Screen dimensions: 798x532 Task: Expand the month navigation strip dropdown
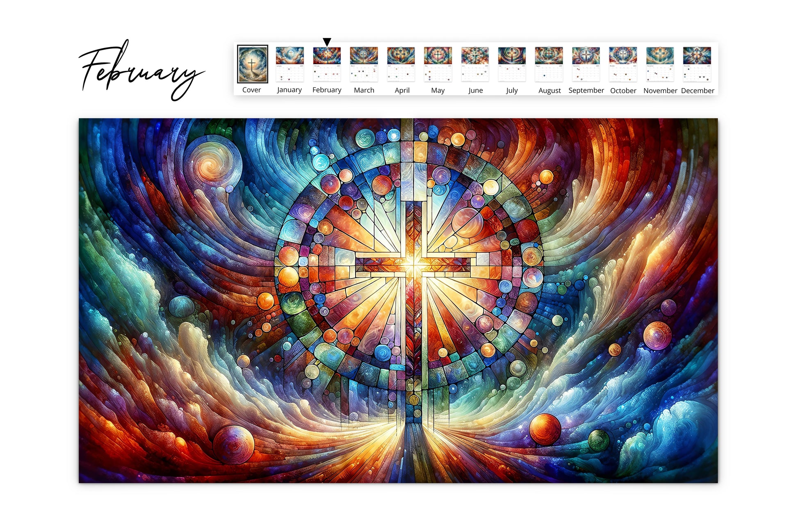coord(324,40)
